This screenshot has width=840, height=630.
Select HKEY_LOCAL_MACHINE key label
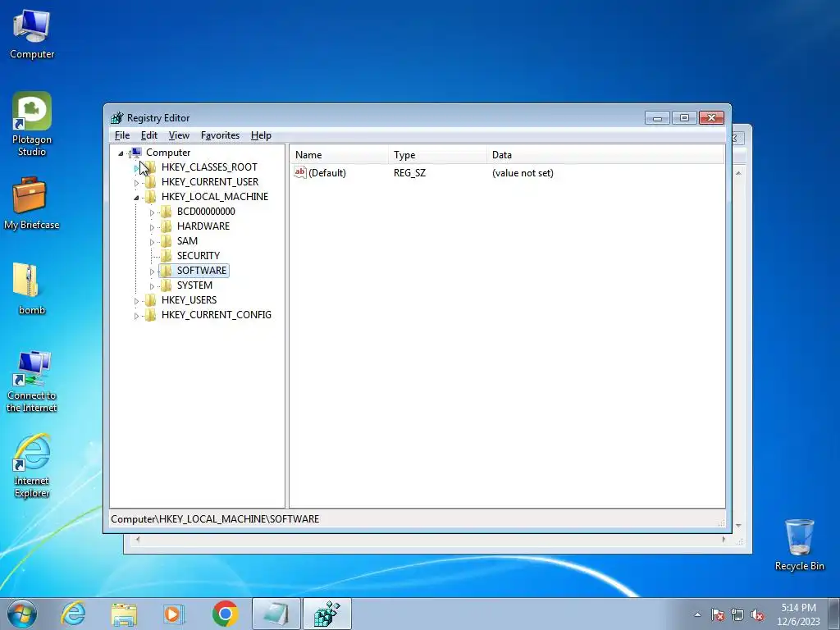coord(215,197)
